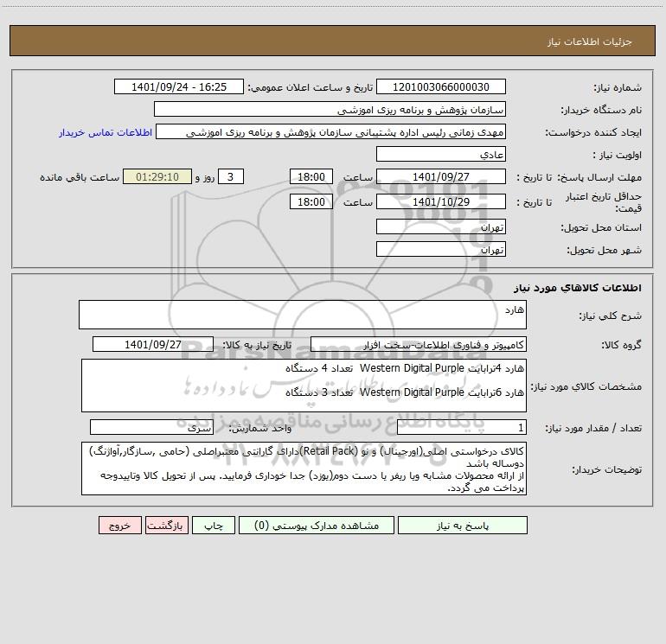The height and width of the screenshot is (644, 666).
Task: Click the label 'گروه کالا:'
Action: point(622,345)
